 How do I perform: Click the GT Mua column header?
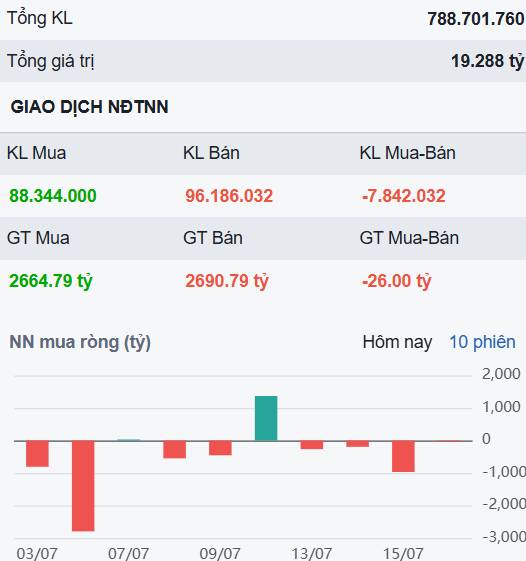coord(38,238)
